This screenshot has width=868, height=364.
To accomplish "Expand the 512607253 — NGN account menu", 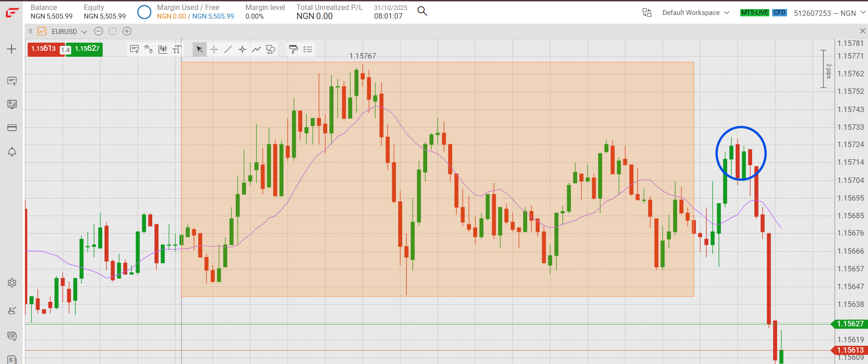I will click(x=829, y=13).
